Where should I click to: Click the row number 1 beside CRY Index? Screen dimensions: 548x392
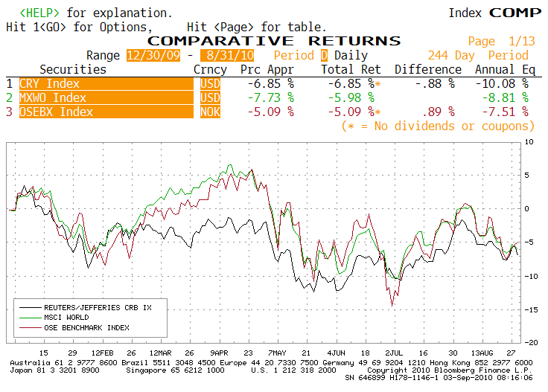tap(10, 83)
